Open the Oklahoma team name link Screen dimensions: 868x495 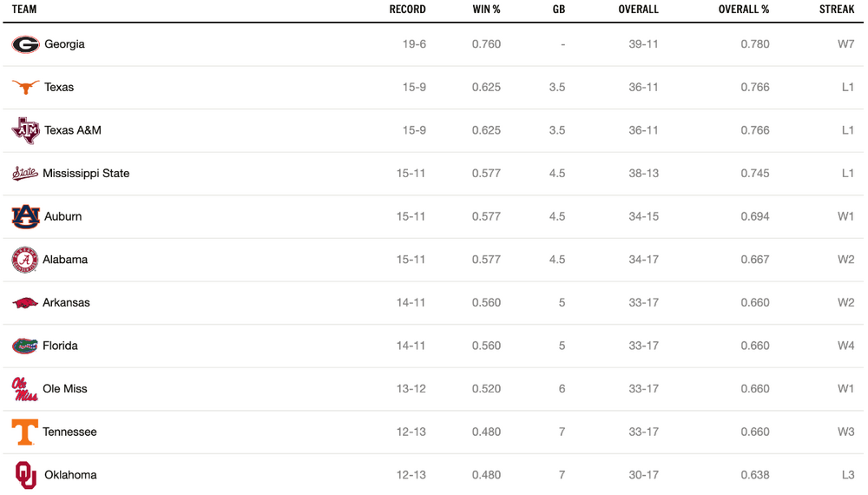click(x=71, y=475)
